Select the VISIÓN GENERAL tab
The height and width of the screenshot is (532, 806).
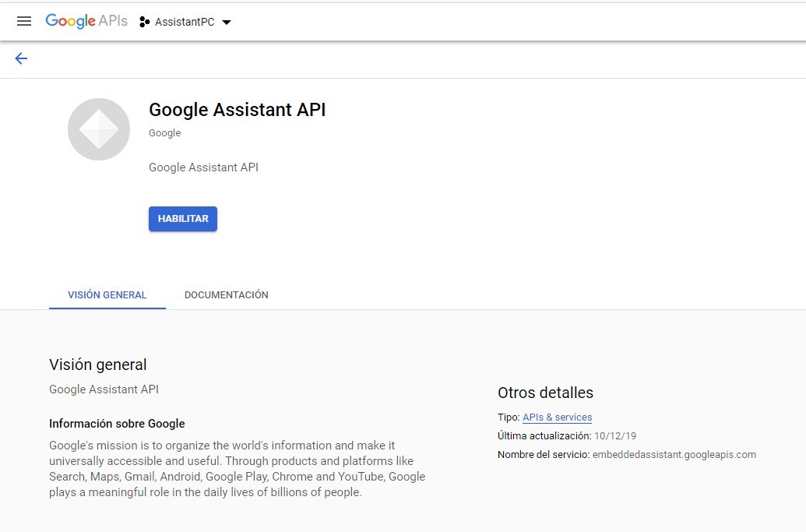click(107, 295)
